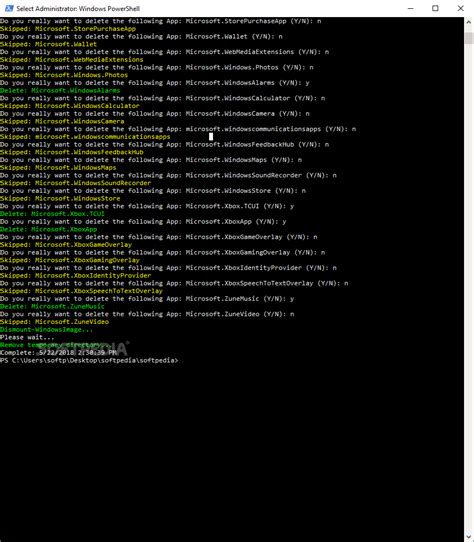Click the green line 'Delete: Microsoft.Xbox.TCUI'

click(52, 214)
